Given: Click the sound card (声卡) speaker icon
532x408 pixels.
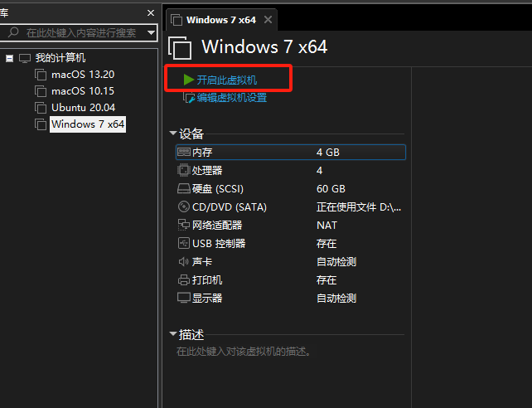Looking at the screenshot, I should click(184, 262).
